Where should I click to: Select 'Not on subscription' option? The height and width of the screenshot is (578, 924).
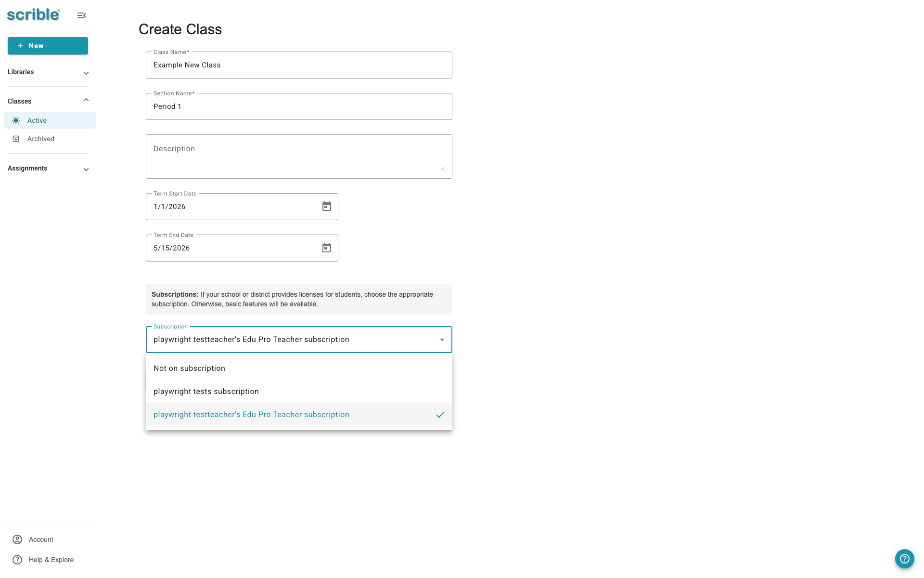(x=189, y=368)
